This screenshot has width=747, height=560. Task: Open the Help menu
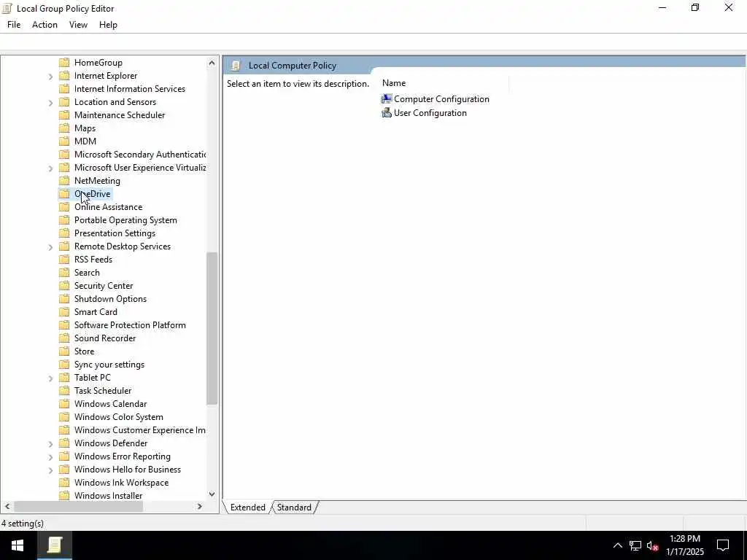pos(108,25)
